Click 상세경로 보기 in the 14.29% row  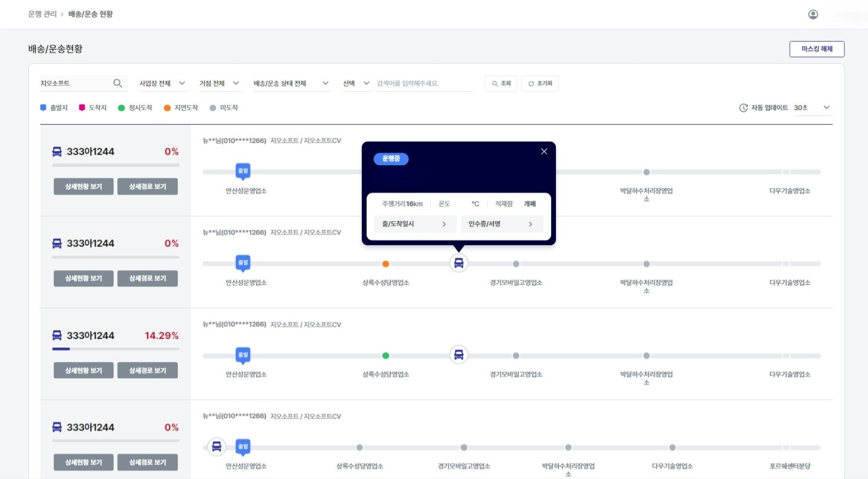tap(148, 371)
